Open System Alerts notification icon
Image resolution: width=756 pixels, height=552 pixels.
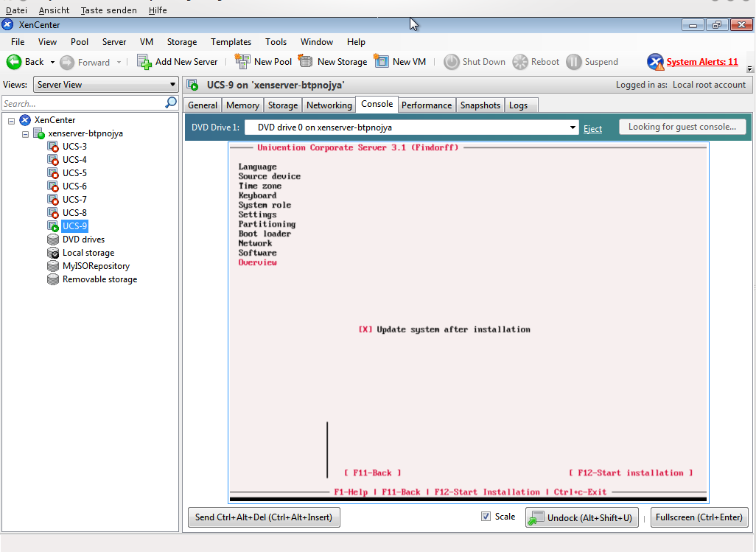pyautogui.click(x=655, y=62)
